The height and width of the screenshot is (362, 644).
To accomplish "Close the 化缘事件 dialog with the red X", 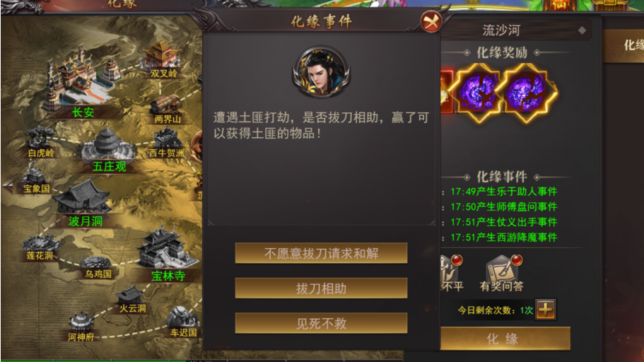I will tap(431, 21).
